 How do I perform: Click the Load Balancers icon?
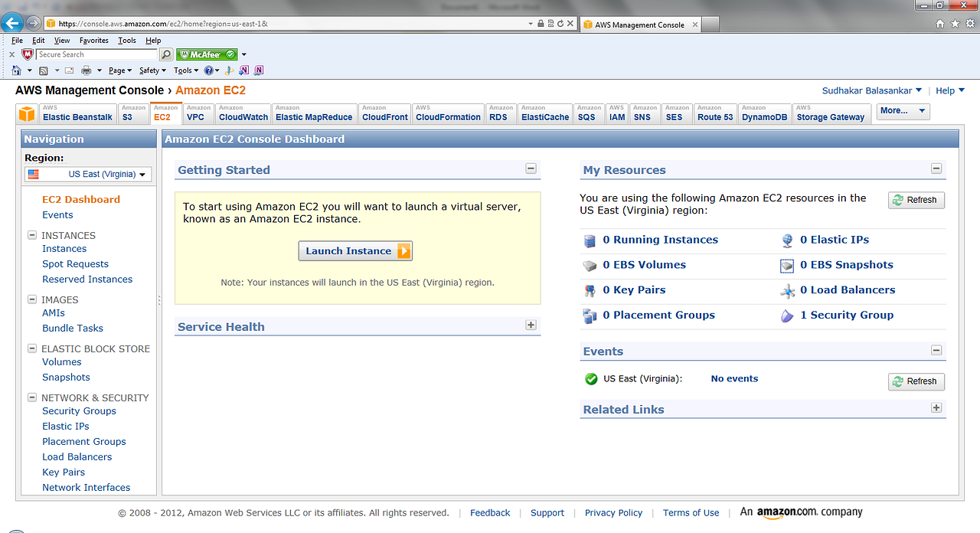787,291
